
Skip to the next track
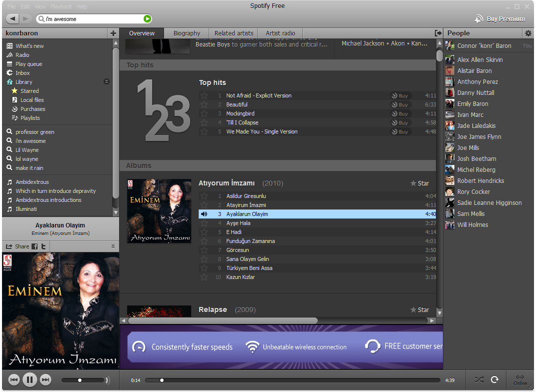click(x=46, y=380)
